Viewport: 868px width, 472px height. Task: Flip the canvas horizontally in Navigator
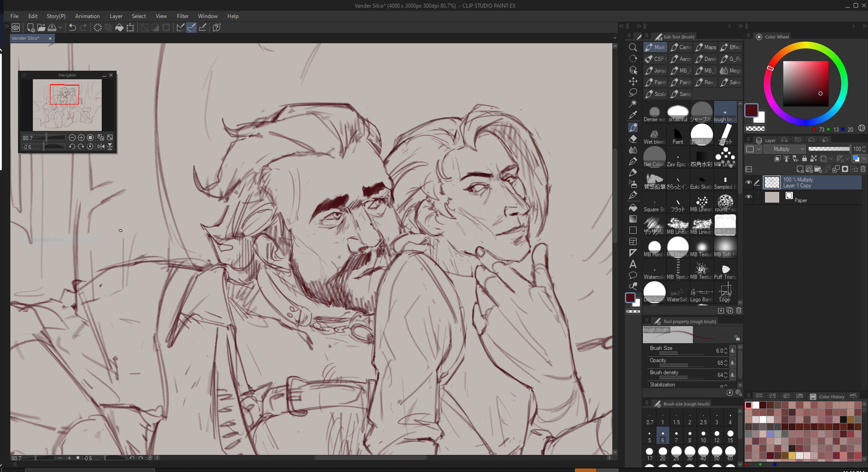click(101, 146)
